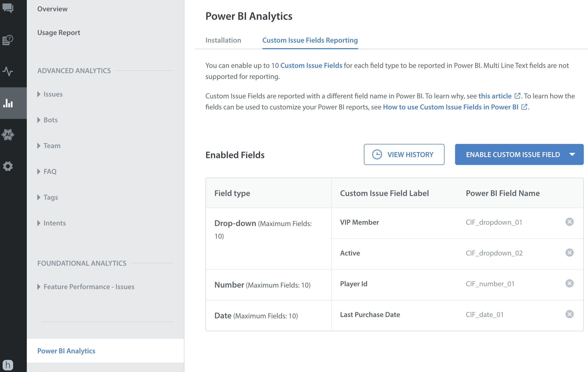Open the Custom Issue Fields link
Image resolution: width=588 pixels, height=372 pixels.
click(311, 66)
